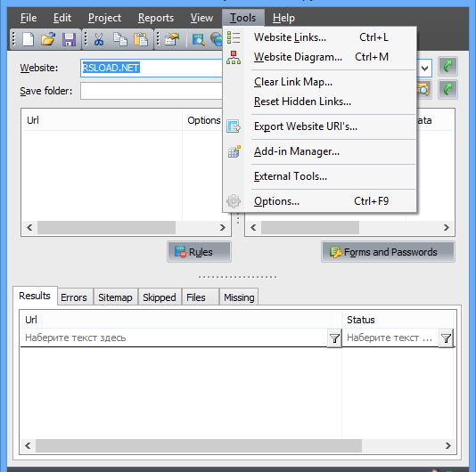Open the Project menu

click(104, 18)
